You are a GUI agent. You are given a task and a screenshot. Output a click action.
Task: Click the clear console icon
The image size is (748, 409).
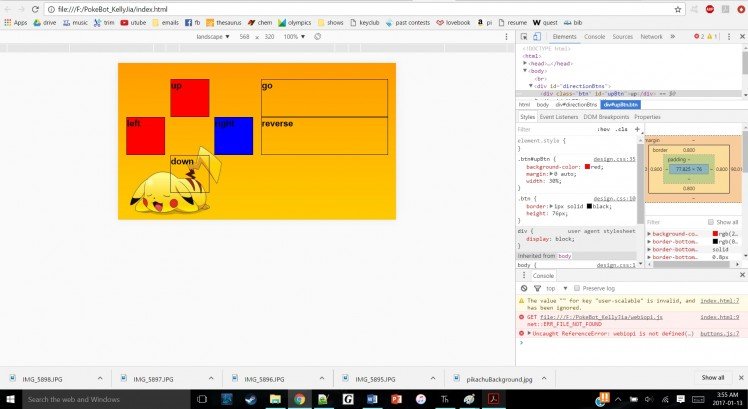pyautogui.click(x=524, y=288)
